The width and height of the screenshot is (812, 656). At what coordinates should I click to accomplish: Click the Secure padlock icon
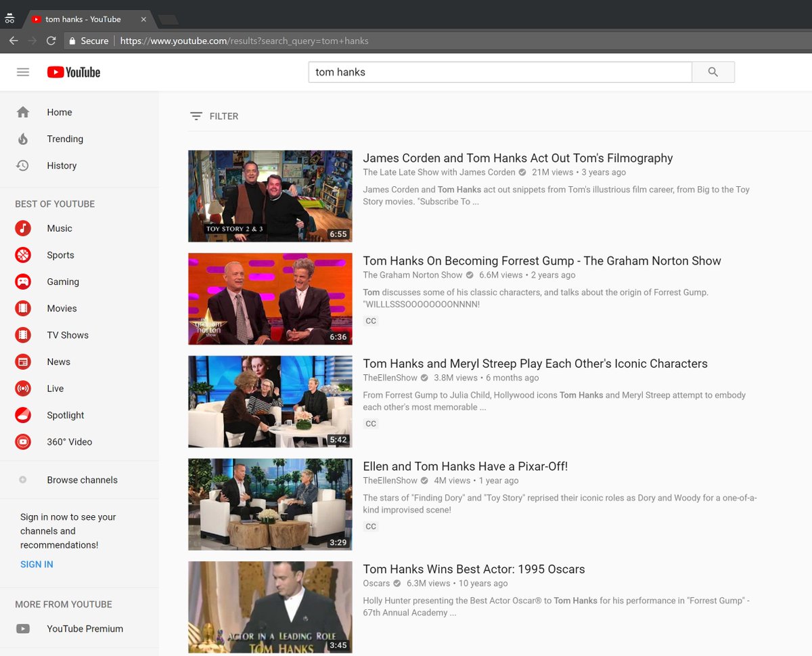coord(72,41)
